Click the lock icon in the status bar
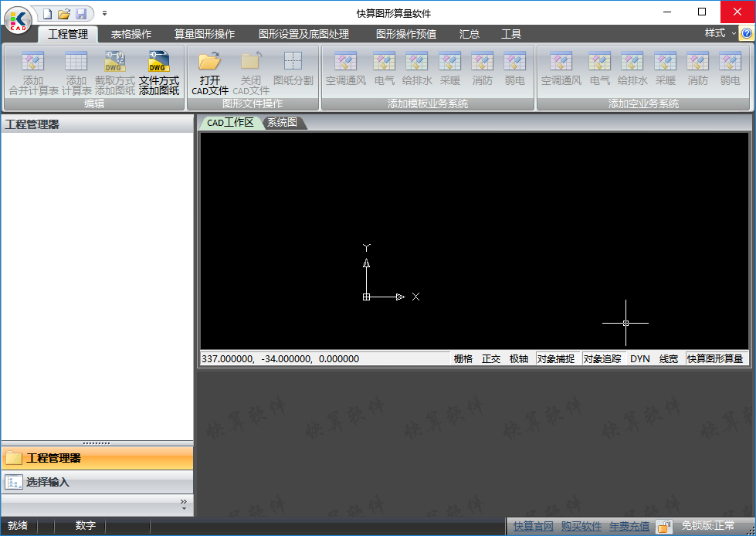Image resolution: width=756 pixels, height=536 pixels. [x=663, y=527]
